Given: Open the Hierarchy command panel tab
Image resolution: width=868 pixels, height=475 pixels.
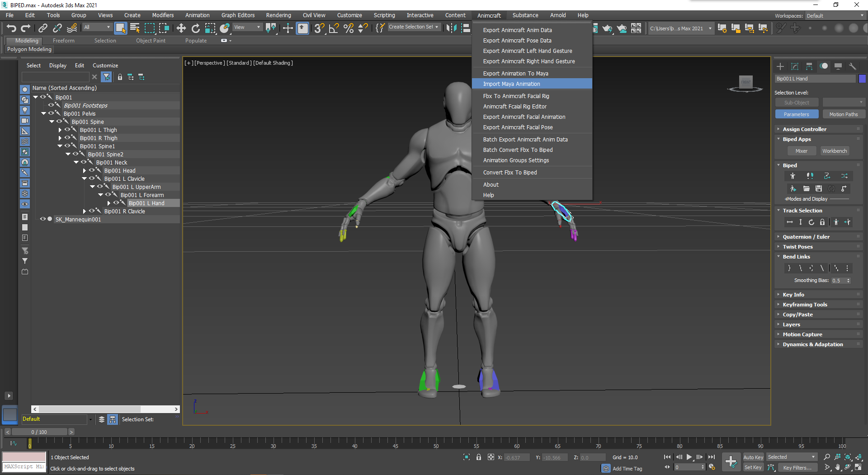Looking at the screenshot, I should pyautogui.click(x=809, y=66).
